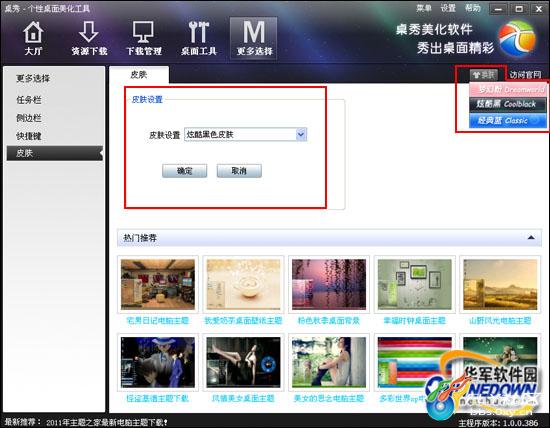Confirm with the 确定 button
550x428 pixels.
coord(185,171)
